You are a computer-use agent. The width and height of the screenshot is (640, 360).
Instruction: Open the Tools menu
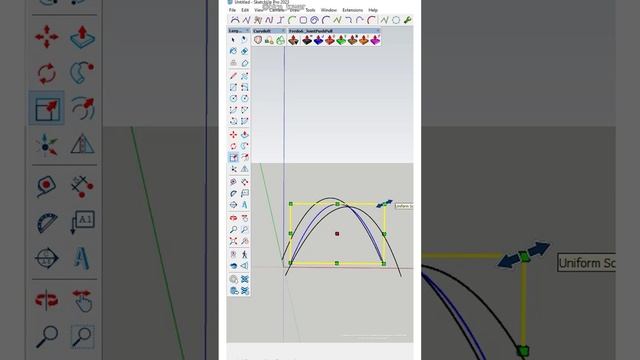pyautogui.click(x=310, y=10)
